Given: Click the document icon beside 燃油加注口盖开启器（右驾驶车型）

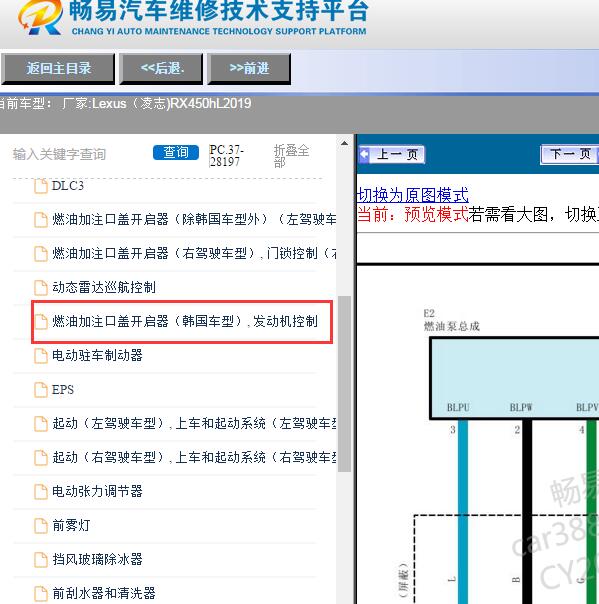Looking at the screenshot, I should click(x=41, y=254).
